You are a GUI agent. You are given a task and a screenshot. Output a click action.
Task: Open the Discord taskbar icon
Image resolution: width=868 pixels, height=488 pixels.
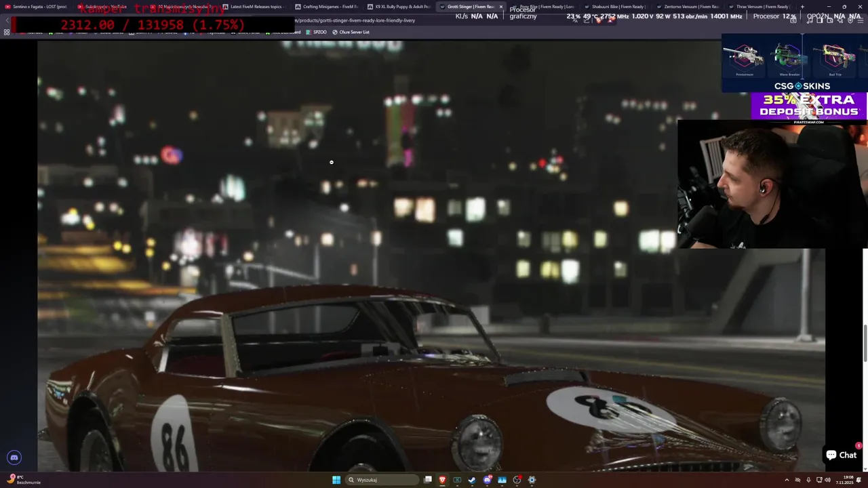(x=487, y=480)
